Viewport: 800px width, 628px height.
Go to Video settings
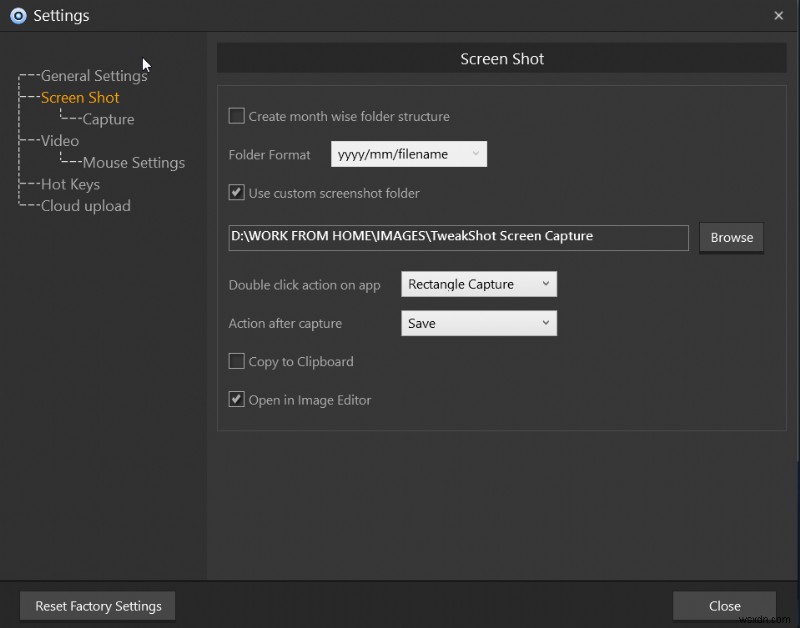60,141
